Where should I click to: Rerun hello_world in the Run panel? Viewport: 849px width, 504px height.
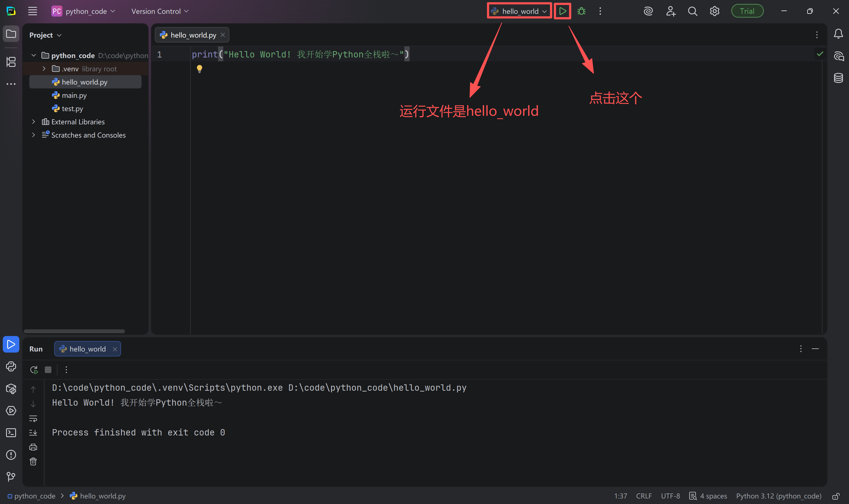point(34,370)
